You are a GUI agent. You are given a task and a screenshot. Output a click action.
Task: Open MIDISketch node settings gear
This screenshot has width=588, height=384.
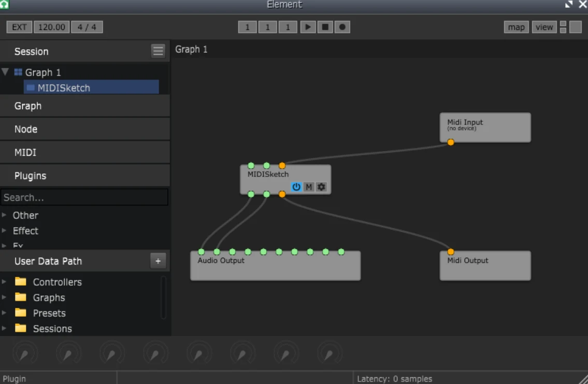click(x=321, y=187)
